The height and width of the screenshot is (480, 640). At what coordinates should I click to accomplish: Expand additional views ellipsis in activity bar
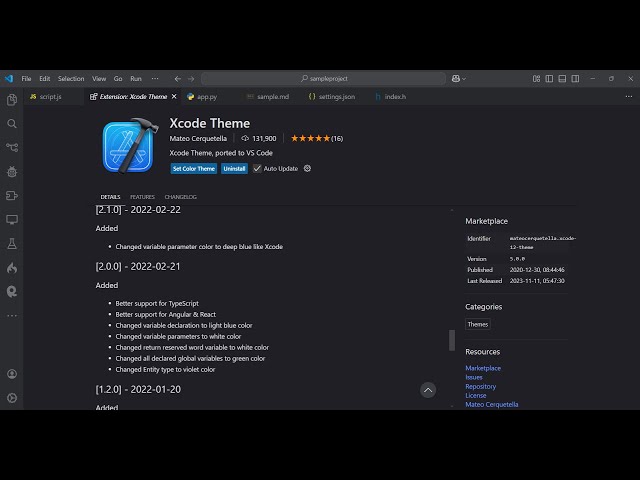12,315
